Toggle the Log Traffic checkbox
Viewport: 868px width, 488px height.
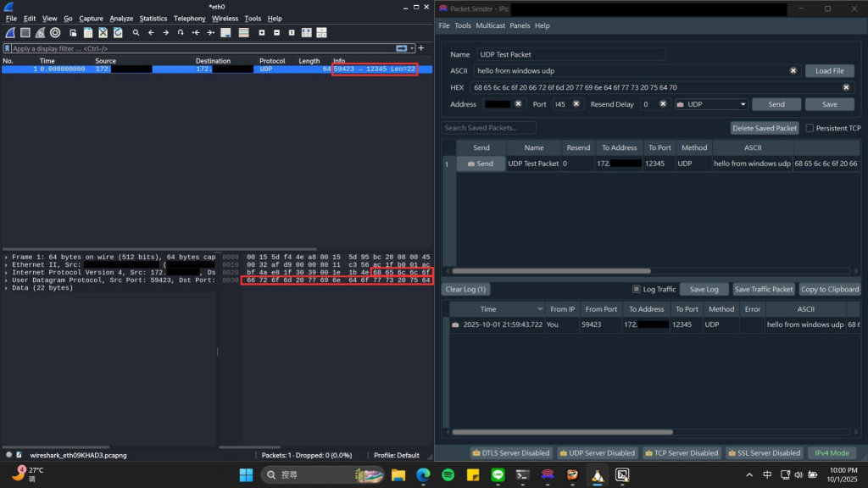point(636,289)
